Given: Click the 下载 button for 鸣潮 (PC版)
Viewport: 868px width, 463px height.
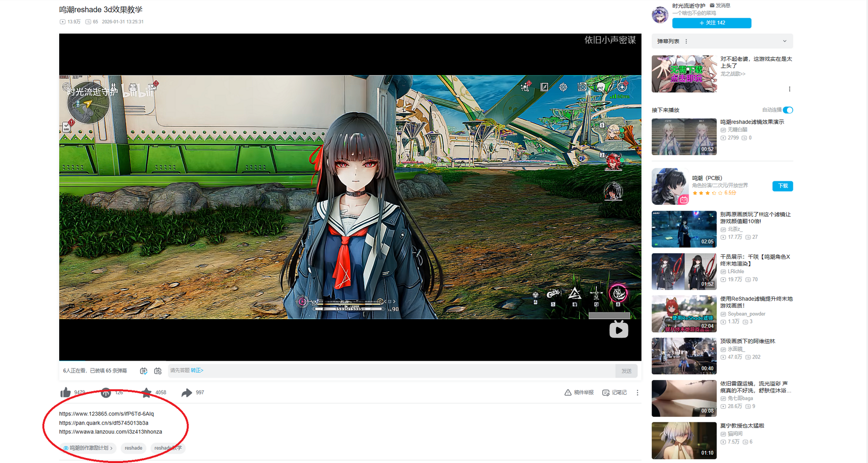Looking at the screenshot, I should tap(783, 186).
